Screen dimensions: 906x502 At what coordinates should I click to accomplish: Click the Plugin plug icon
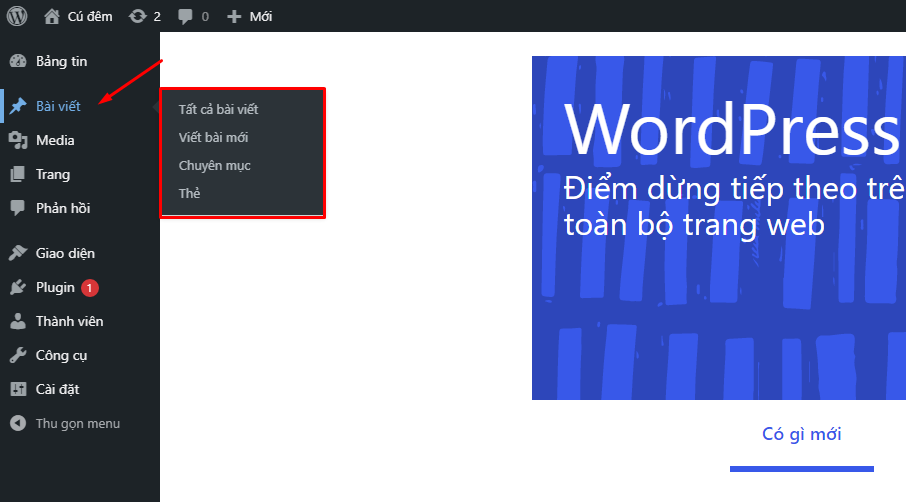(x=18, y=287)
